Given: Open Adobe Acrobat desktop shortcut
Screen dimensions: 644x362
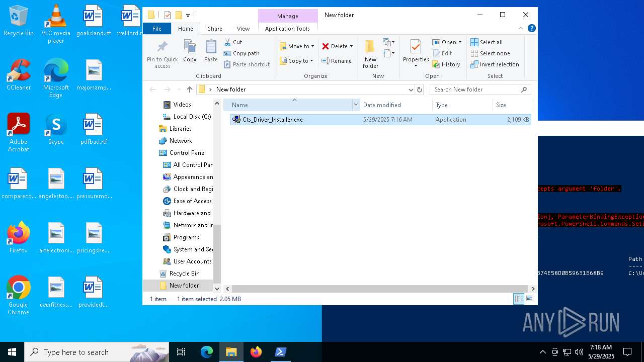Looking at the screenshot, I should pos(19,133).
